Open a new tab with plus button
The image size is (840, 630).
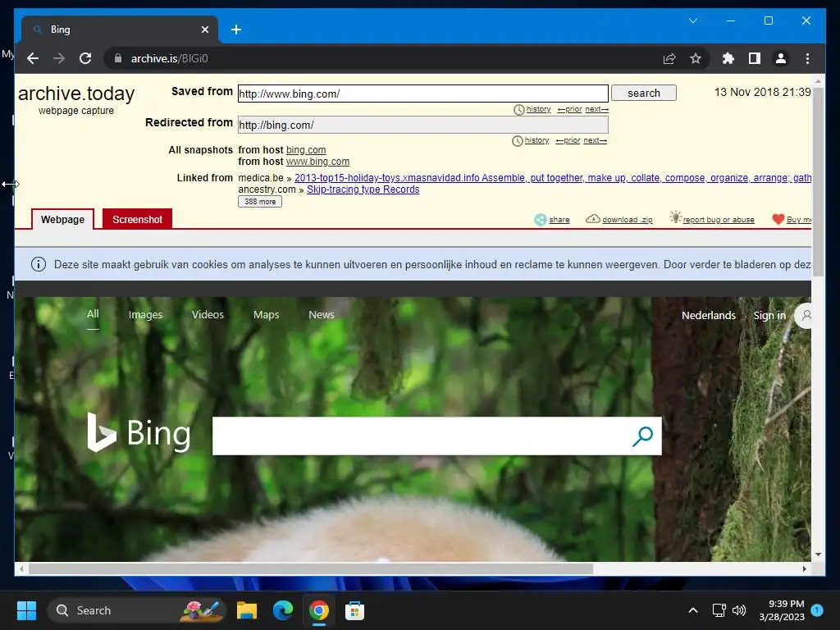[236, 30]
